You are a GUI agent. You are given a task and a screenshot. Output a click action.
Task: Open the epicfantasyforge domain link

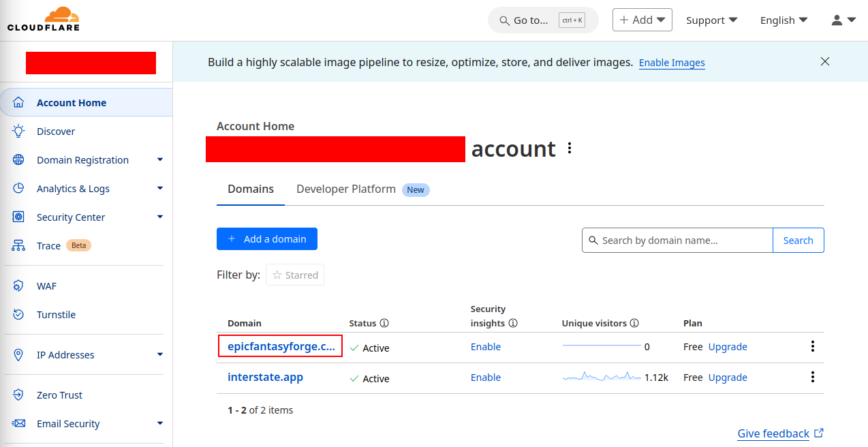tap(281, 346)
